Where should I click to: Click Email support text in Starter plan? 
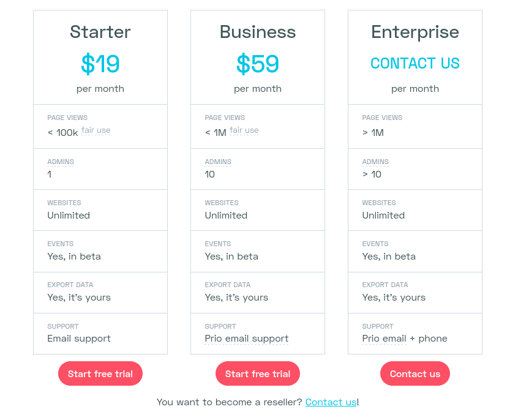tap(79, 339)
